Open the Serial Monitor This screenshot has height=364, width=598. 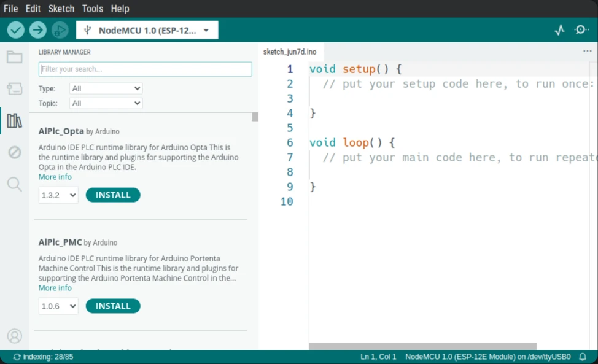tap(581, 29)
